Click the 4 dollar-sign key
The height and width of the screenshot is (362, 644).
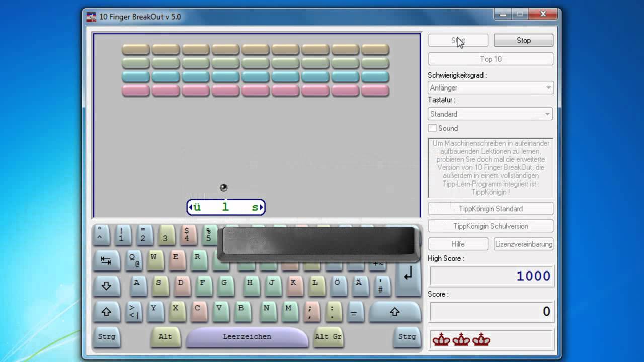pyautogui.click(x=188, y=234)
